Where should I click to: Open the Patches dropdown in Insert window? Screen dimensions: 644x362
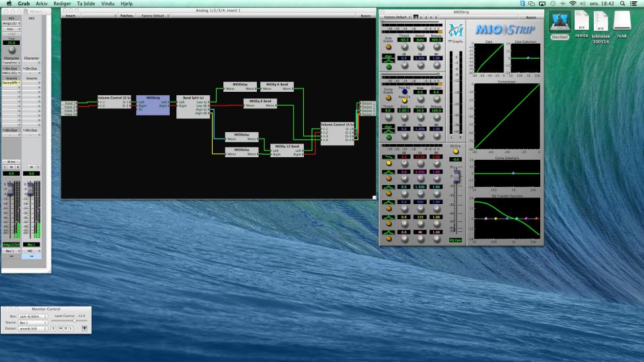point(126,15)
